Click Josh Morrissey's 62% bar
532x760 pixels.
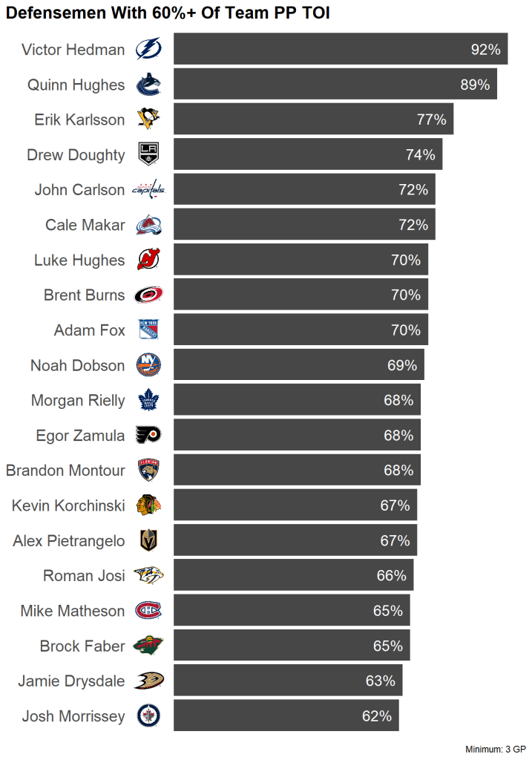286,716
